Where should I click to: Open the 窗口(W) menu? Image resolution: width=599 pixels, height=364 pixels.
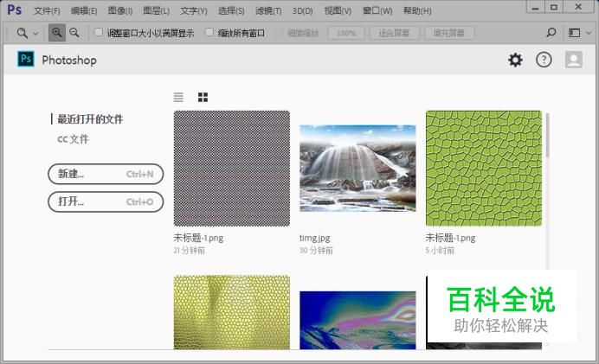(x=377, y=10)
